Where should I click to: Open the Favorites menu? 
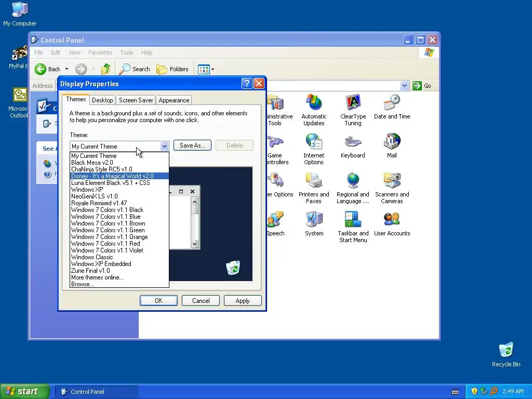[100, 52]
